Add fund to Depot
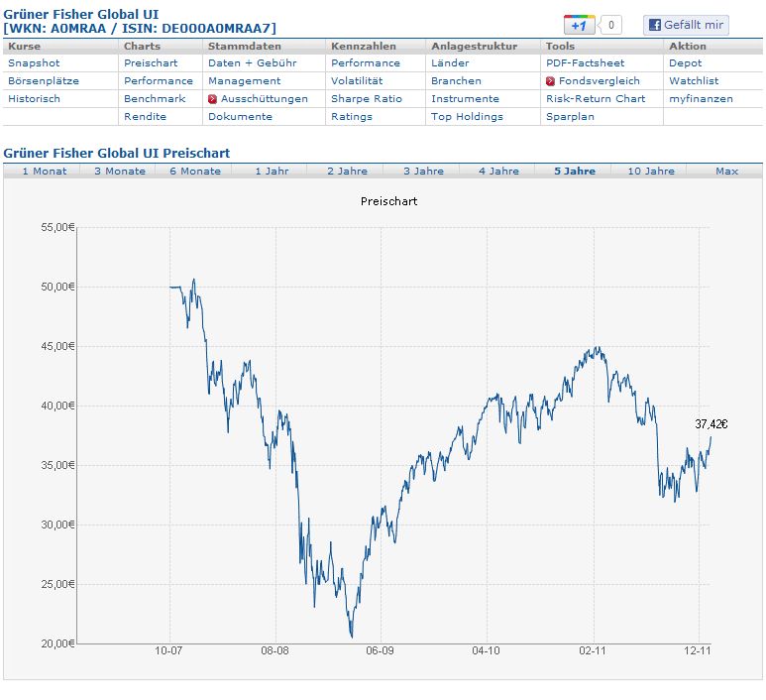This screenshot has width=766, height=700. 685,63
